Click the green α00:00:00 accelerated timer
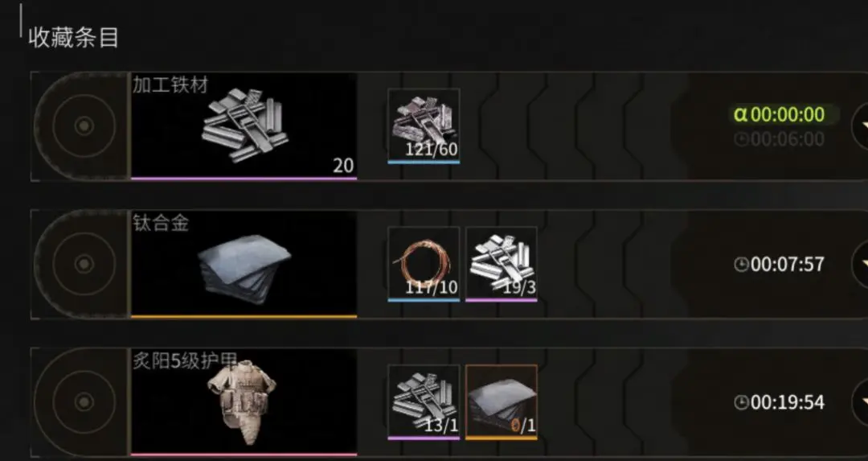 [x=780, y=115]
